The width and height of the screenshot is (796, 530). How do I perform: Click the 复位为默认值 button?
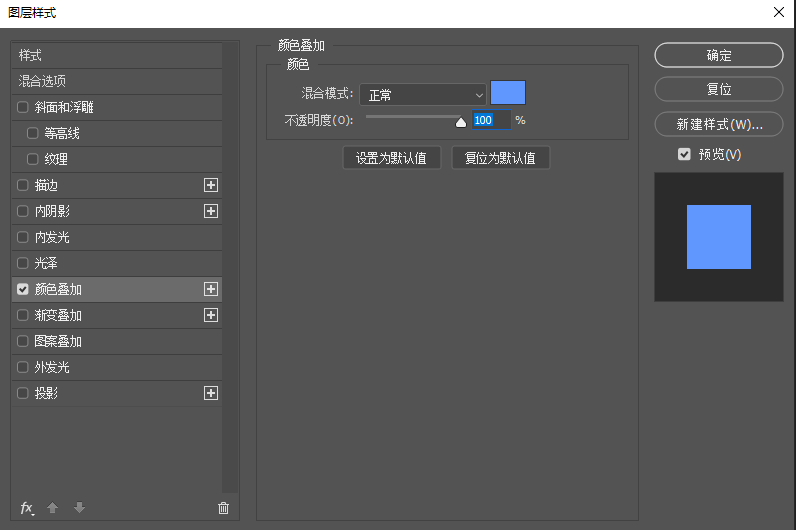[501, 158]
